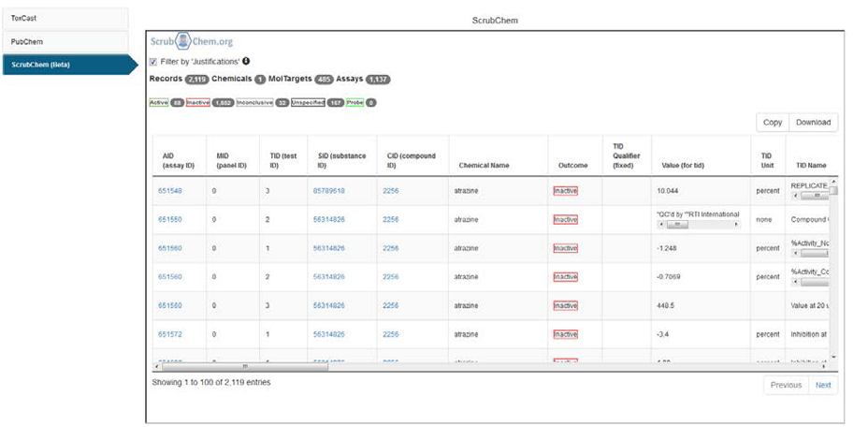The width and height of the screenshot is (868, 441).
Task: Click the Inactive outcome tag in the 651572 row
Action: (565, 334)
